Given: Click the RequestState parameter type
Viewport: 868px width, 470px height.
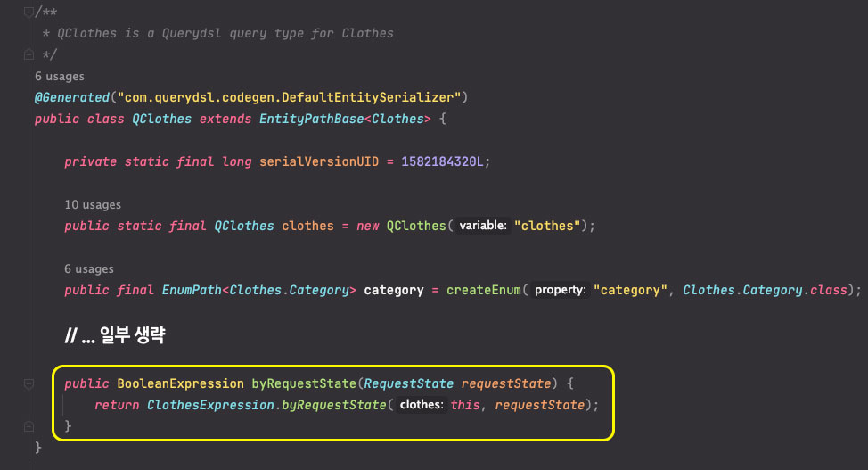Looking at the screenshot, I should coord(408,384).
